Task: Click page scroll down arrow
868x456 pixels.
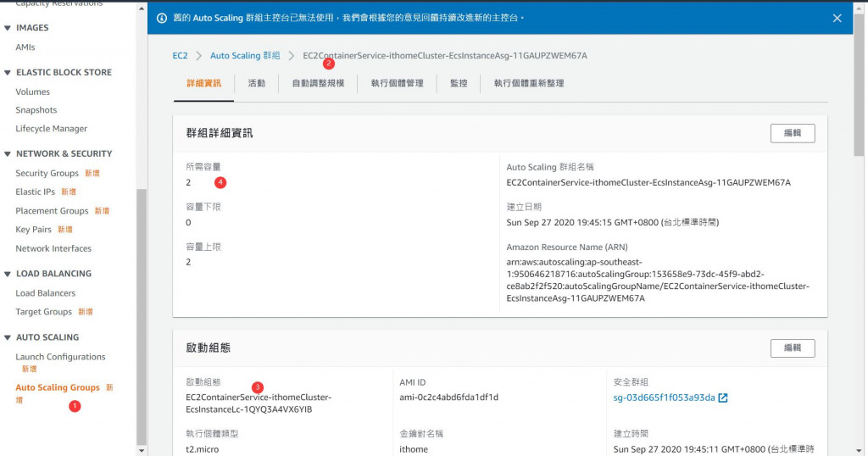Action: click(859, 451)
